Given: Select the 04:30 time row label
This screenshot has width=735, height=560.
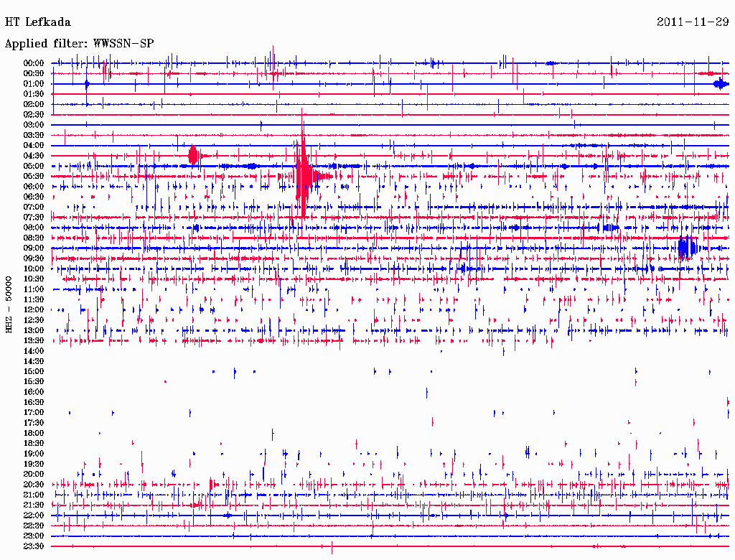Looking at the screenshot, I should 34,156.
